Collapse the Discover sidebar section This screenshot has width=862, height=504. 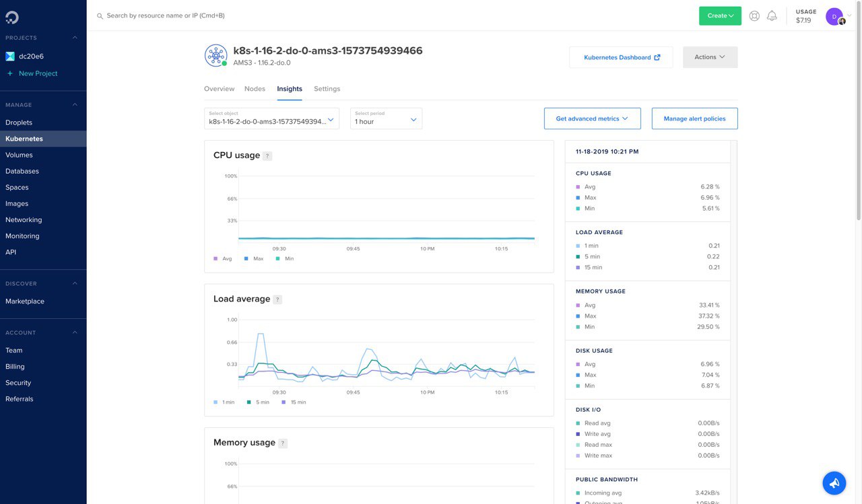(75, 284)
